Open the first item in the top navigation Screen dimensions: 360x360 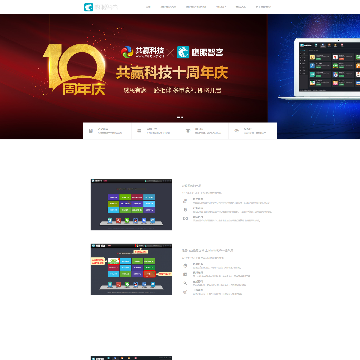click(x=148, y=7)
